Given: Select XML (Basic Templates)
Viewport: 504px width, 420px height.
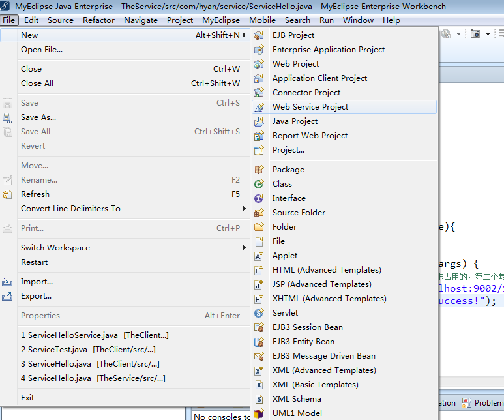Looking at the screenshot, I should (344, 385).
